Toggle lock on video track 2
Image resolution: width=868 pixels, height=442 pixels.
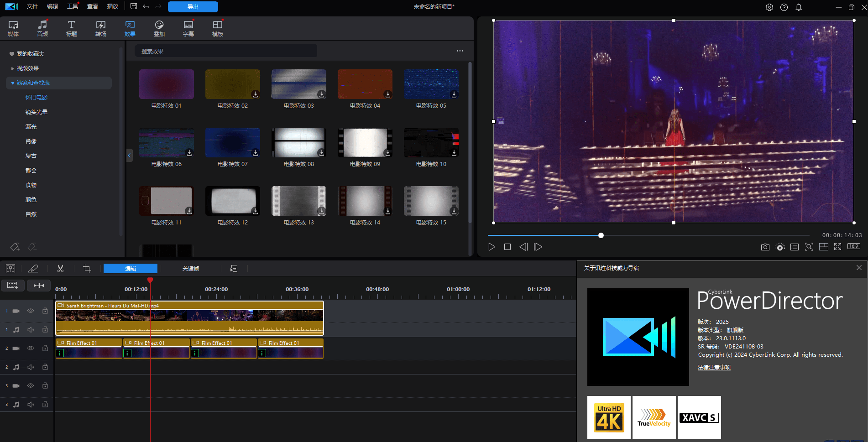(45, 348)
